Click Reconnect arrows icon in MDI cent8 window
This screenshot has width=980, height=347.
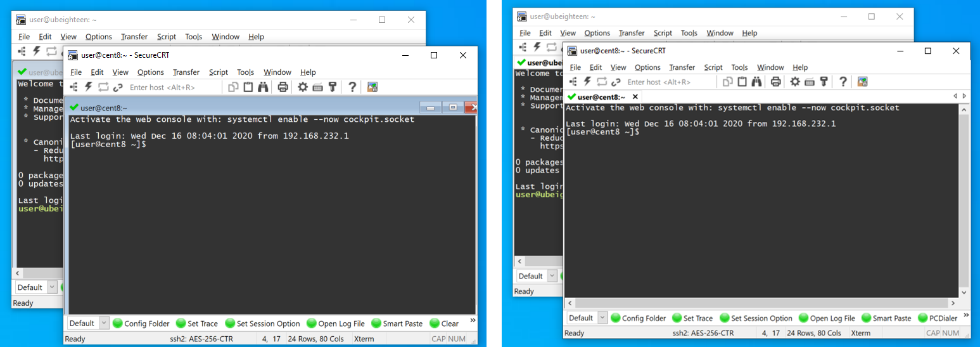[103, 88]
